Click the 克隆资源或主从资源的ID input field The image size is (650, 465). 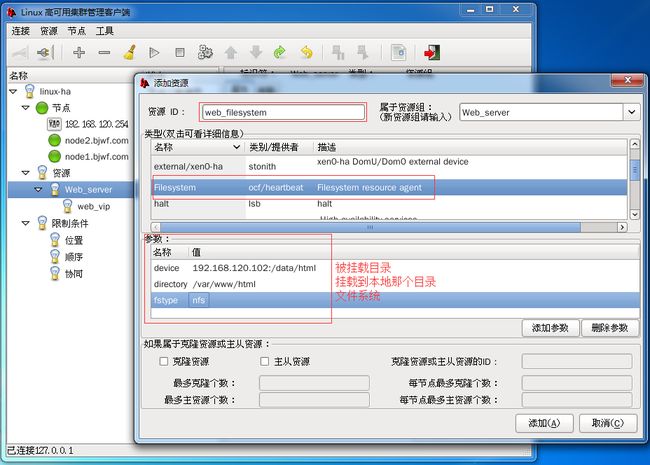(x=577, y=361)
